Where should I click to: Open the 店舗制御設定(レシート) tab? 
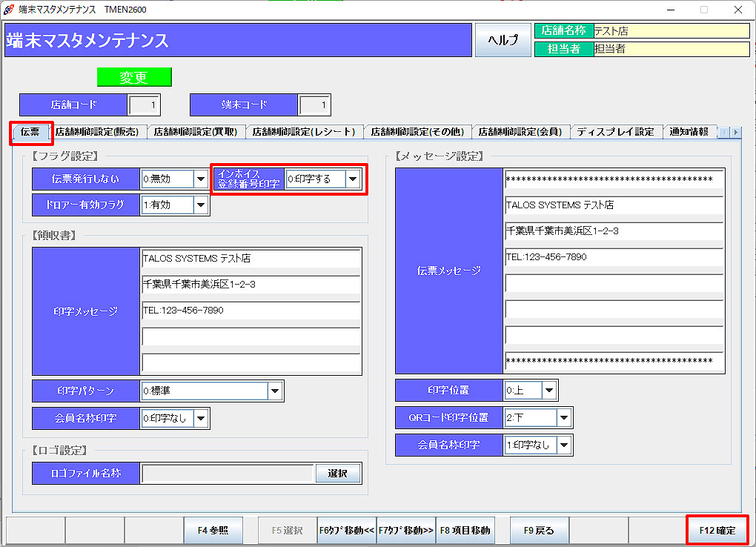(304, 132)
